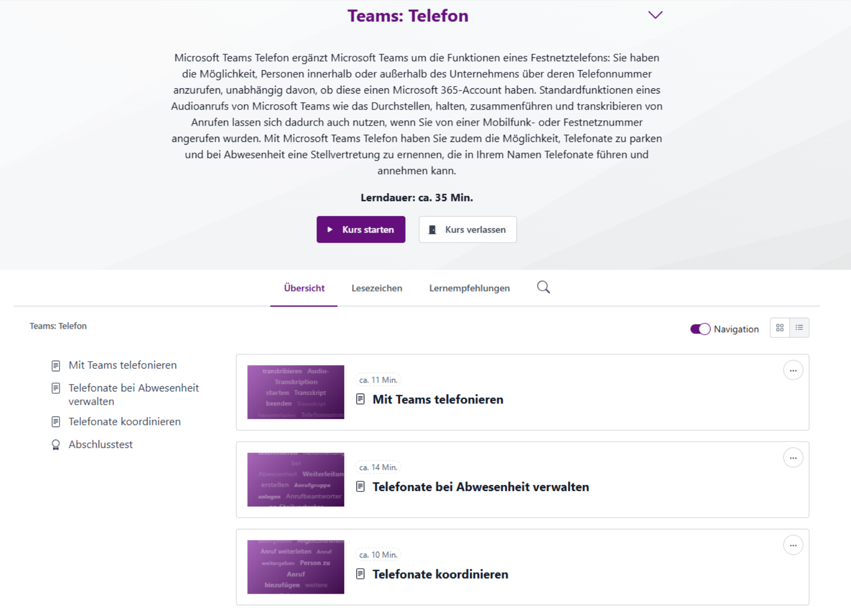Click the Kurs verlassen button
This screenshot has height=616, width=851.
coord(468,229)
